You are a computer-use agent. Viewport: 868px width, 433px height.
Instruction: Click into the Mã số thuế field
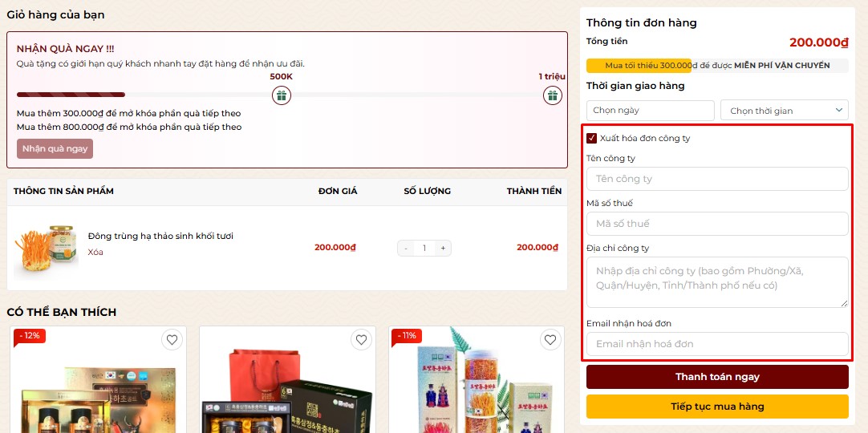pyautogui.click(x=717, y=224)
